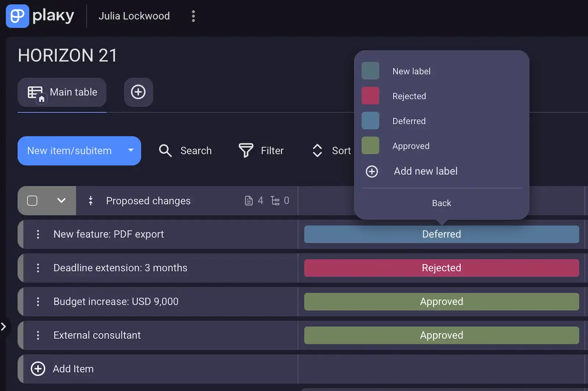588x391 pixels.
Task: Click the Search magnifier icon
Action: point(165,151)
